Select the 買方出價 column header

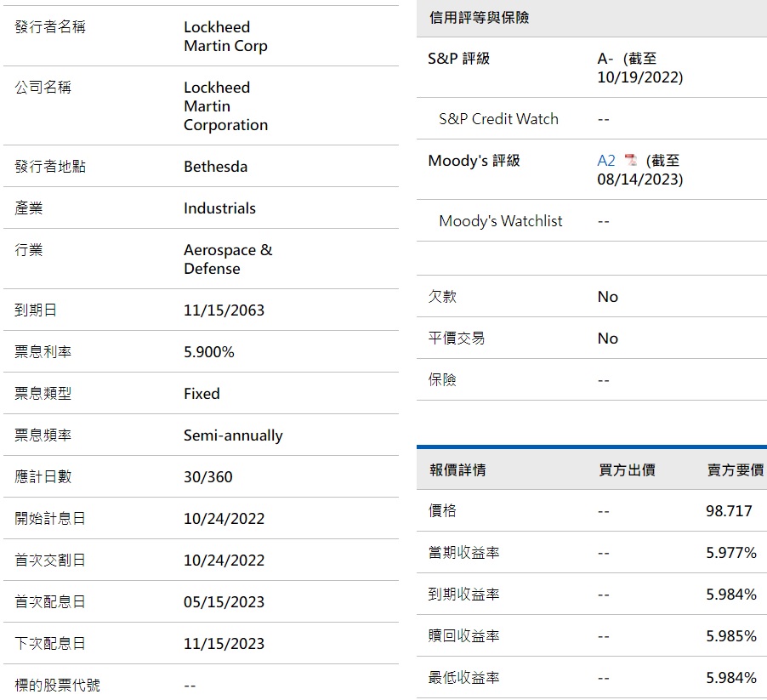pos(627,470)
